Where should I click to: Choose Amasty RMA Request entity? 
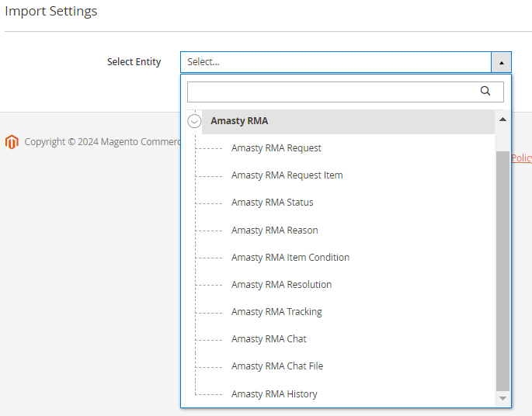point(276,148)
